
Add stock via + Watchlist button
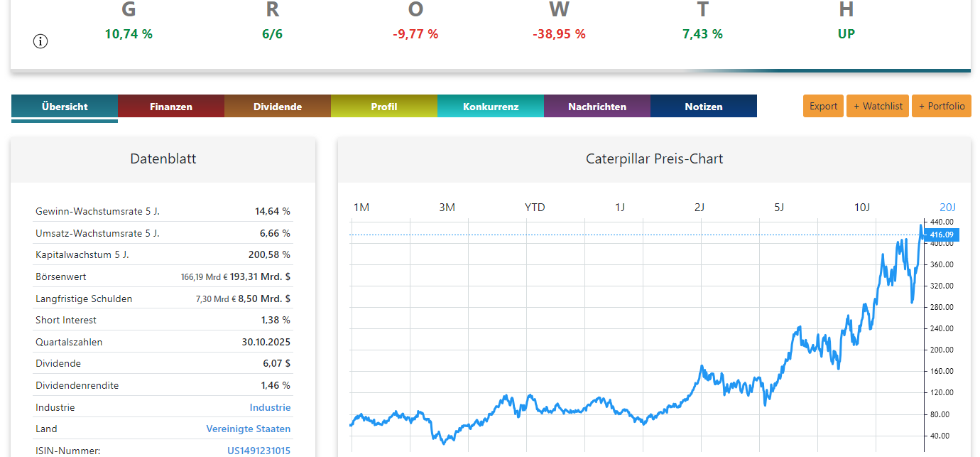[878, 106]
